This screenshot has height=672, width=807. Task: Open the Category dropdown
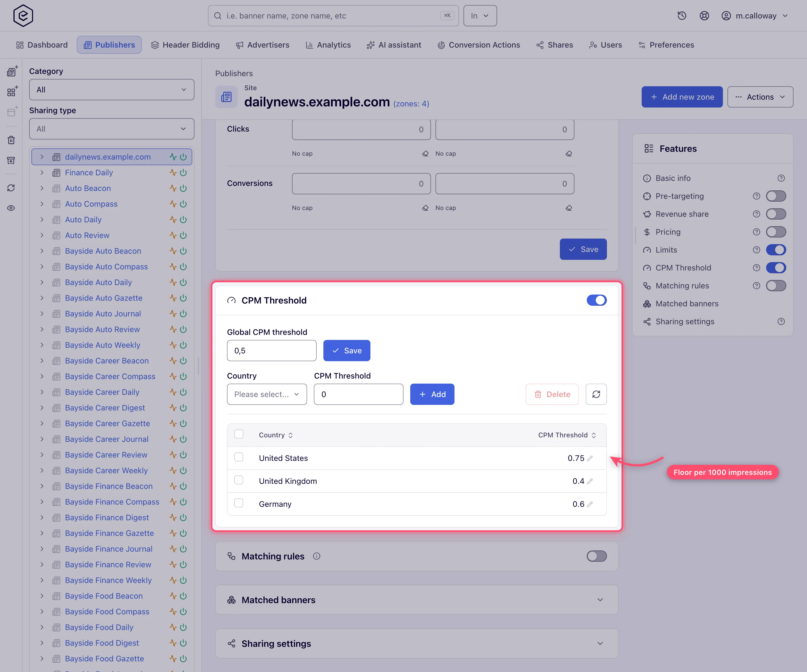point(112,90)
